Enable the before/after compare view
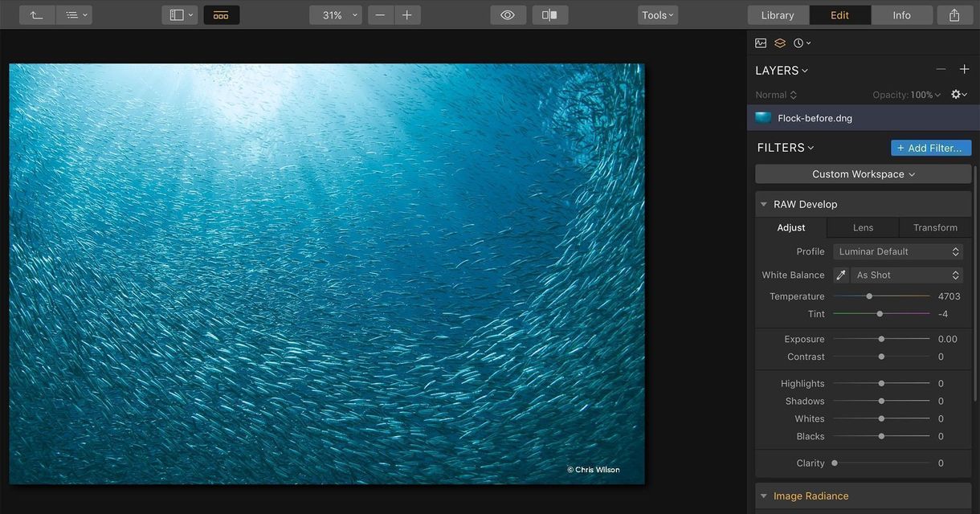 point(549,14)
